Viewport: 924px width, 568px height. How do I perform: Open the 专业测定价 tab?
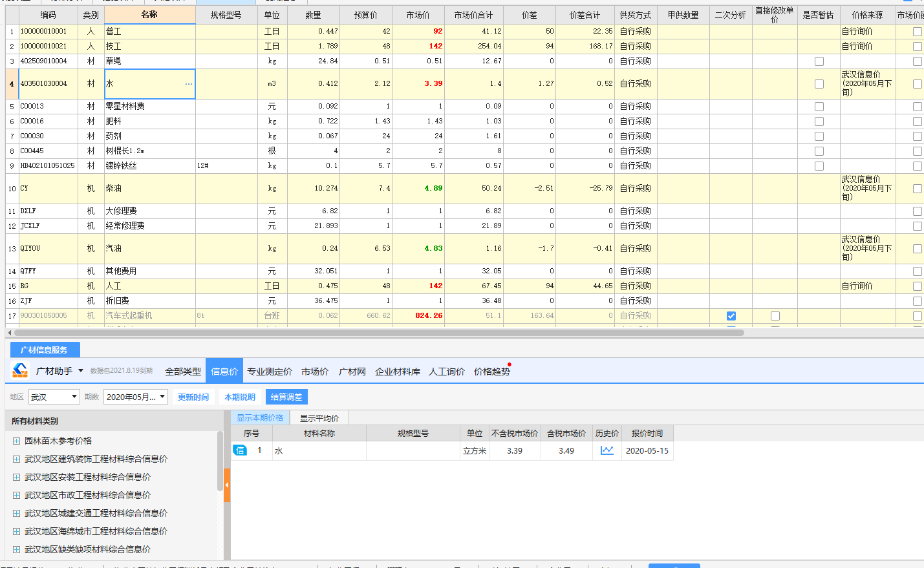click(270, 372)
